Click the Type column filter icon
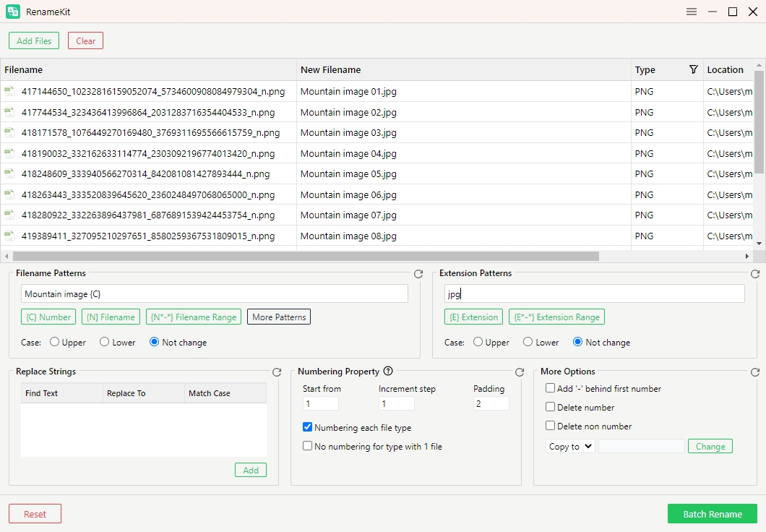Image resolution: width=766 pixels, height=532 pixels. click(x=694, y=69)
